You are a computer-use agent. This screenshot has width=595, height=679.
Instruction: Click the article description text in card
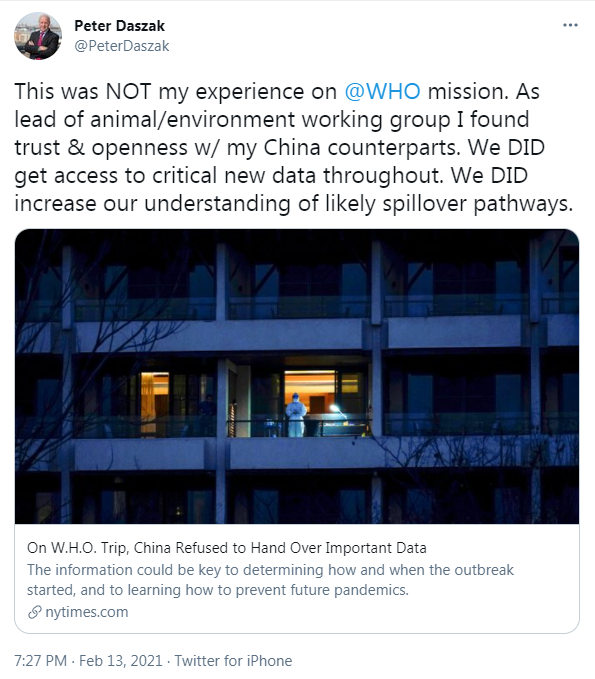270,579
